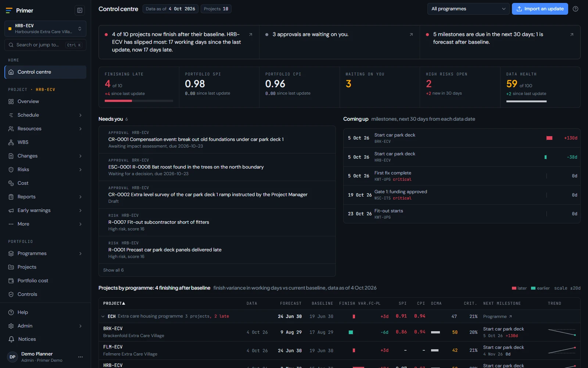Select Control centre in the sidebar
The width and height of the screenshot is (588, 368).
click(45, 72)
